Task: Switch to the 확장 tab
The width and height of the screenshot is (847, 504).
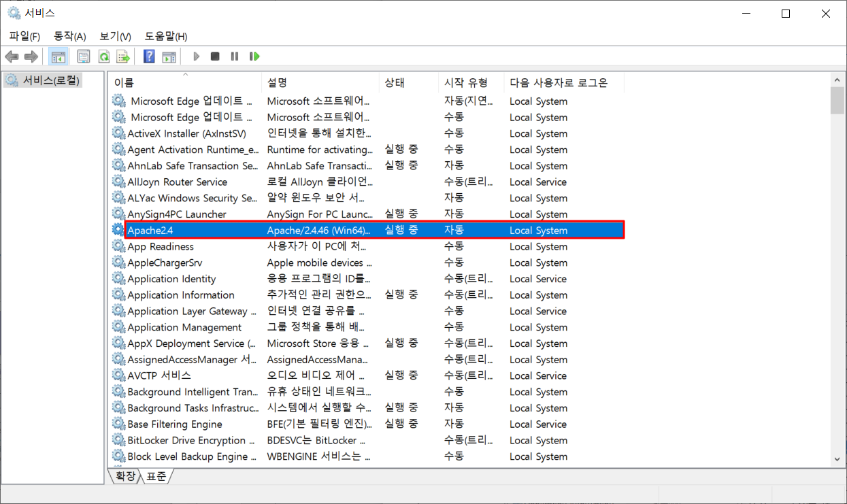Action: pos(125,476)
